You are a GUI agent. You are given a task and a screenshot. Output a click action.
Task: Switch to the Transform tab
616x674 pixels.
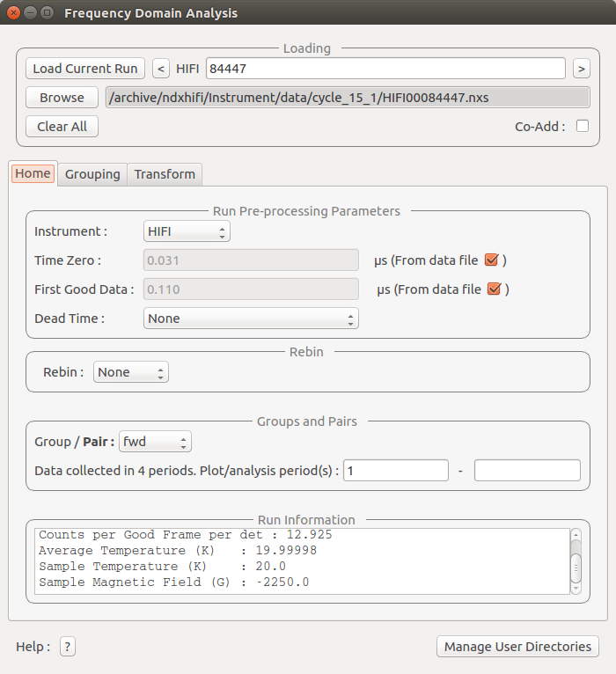point(165,174)
